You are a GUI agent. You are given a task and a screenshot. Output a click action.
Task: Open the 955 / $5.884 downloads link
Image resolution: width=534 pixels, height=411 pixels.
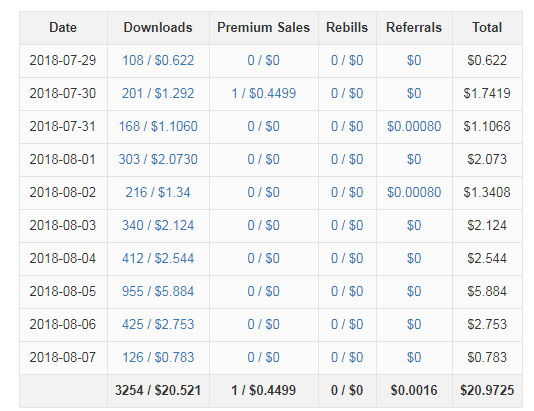coord(158,291)
